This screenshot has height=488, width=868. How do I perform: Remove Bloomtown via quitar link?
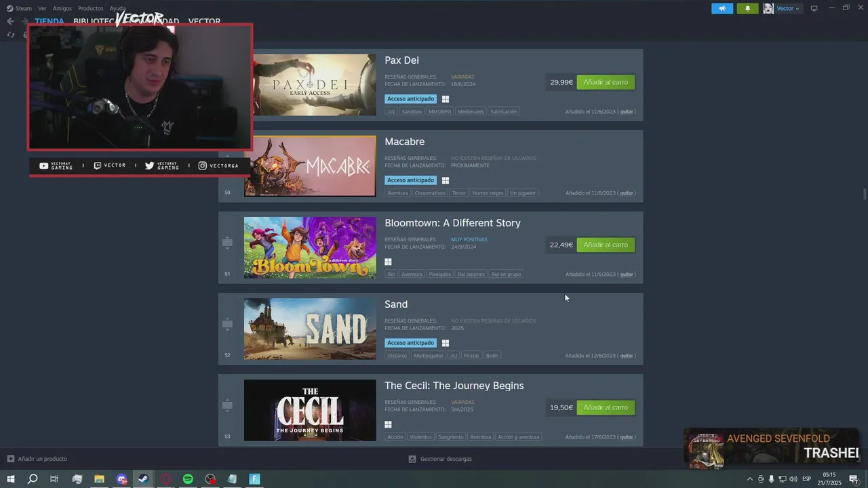click(627, 274)
